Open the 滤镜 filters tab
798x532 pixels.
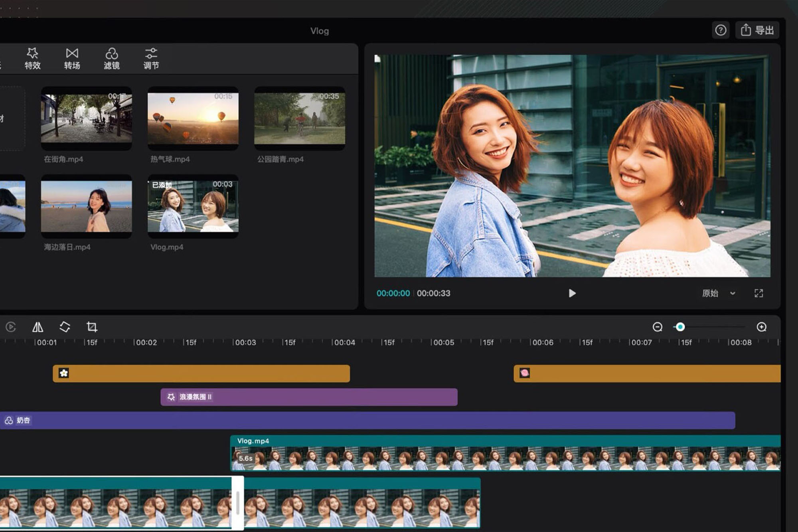point(112,59)
